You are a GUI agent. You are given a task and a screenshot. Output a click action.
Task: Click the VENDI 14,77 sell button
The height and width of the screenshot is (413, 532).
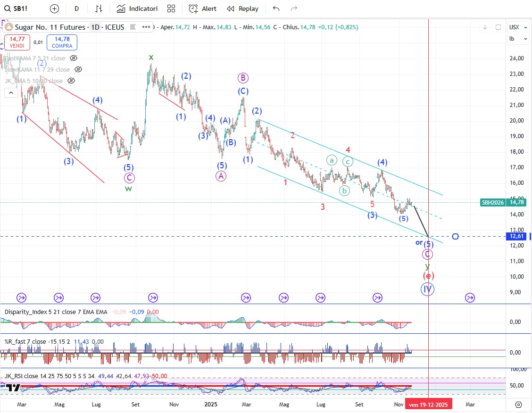click(x=17, y=42)
